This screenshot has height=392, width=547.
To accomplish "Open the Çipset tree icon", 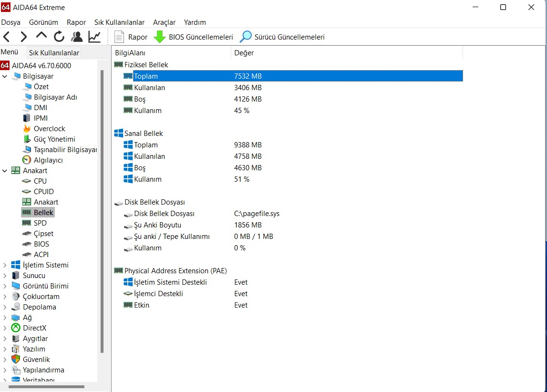I will tap(27, 233).
